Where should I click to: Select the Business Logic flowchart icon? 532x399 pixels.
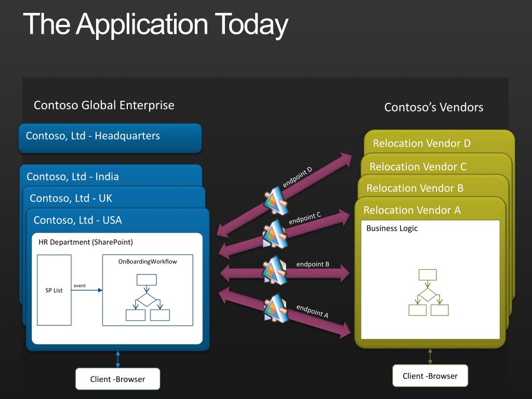coord(429,292)
